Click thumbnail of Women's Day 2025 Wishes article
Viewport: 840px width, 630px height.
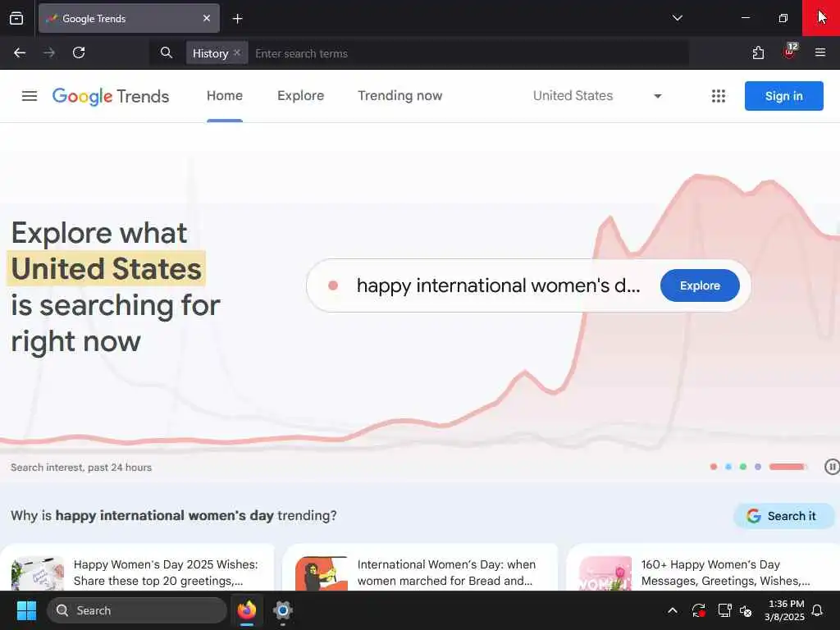(x=38, y=573)
